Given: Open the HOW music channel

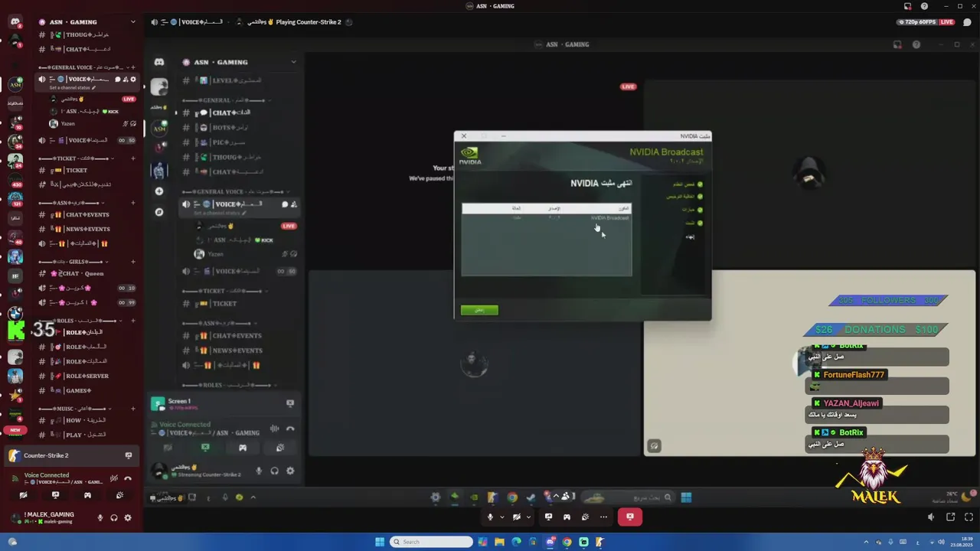Looking at the screenshot, I should click(x=87, y=420).
